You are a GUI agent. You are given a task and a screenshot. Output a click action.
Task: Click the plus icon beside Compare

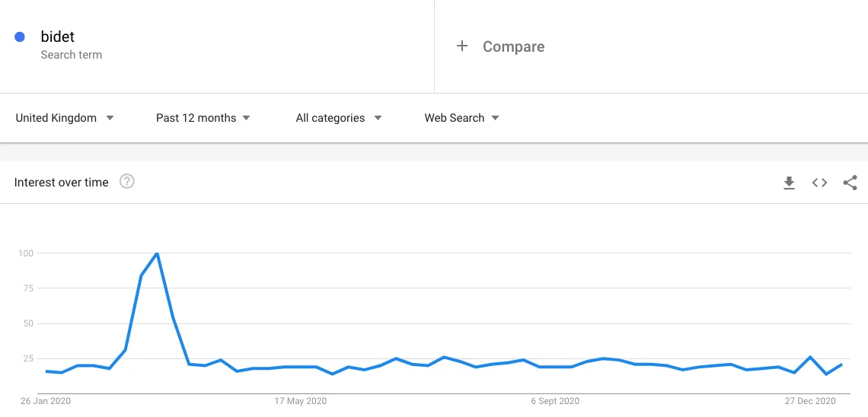(461, 46)
